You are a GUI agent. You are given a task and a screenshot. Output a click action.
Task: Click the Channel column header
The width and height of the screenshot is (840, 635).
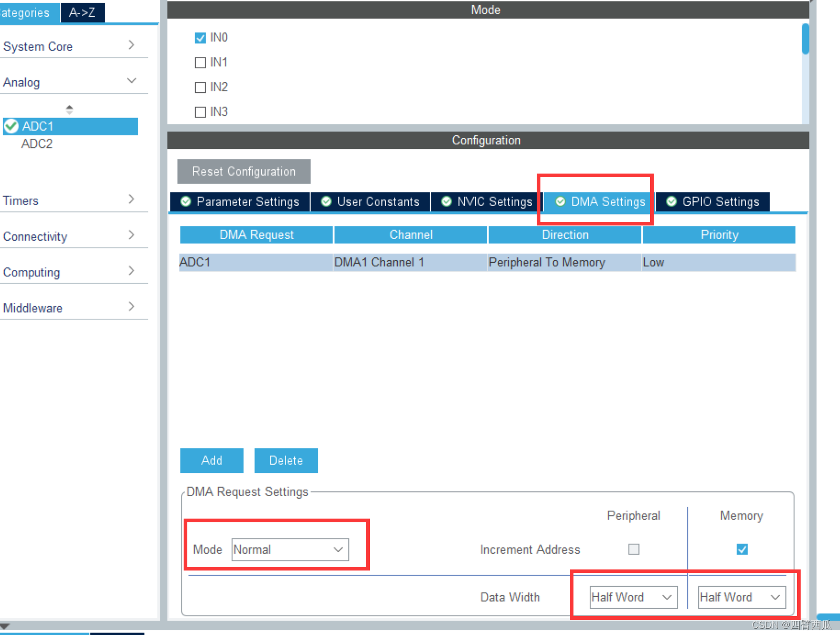[411, 235]
